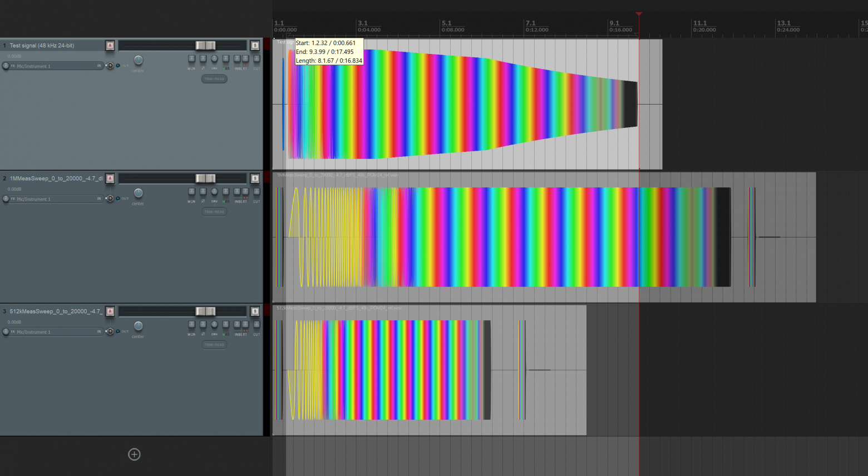Screen dimensions: 868x476
Task: Click the ENV button on 1MMeasSweep track
Action: 214,191
